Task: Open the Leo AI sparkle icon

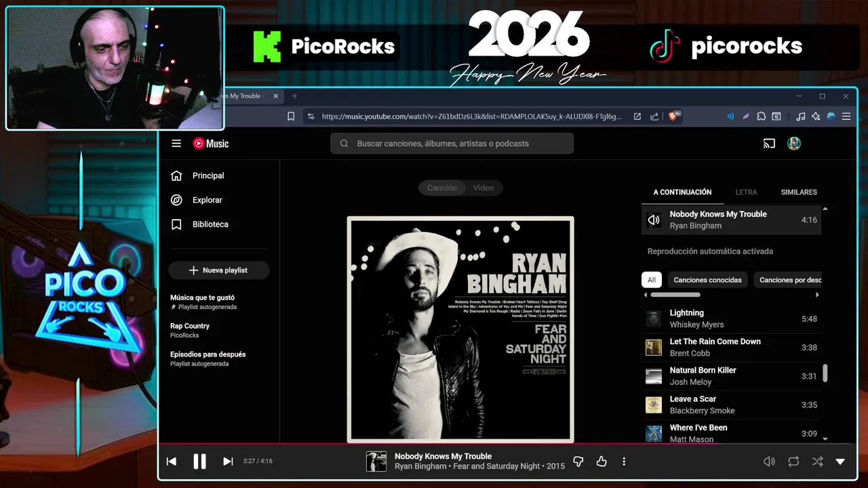Action: point(816,117)
